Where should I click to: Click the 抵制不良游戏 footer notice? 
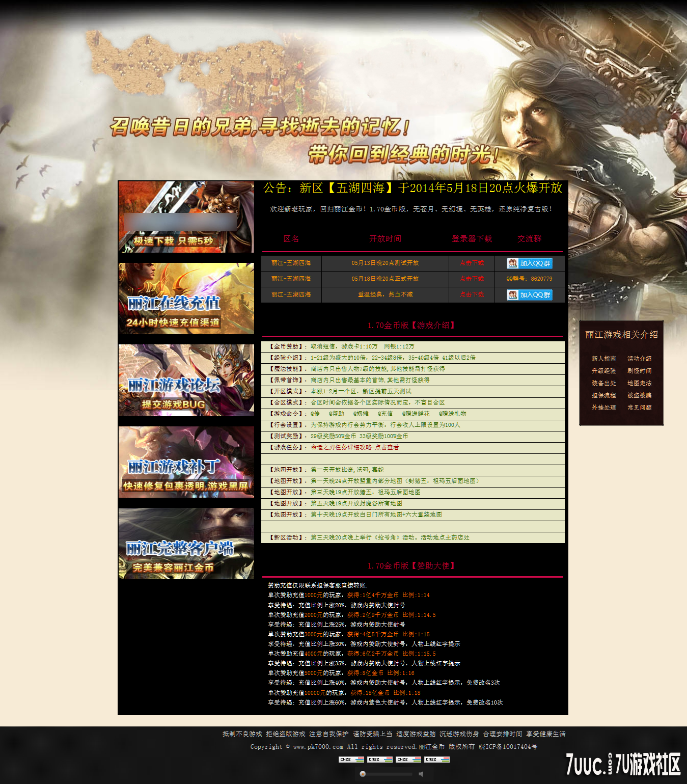coord(242,734)
